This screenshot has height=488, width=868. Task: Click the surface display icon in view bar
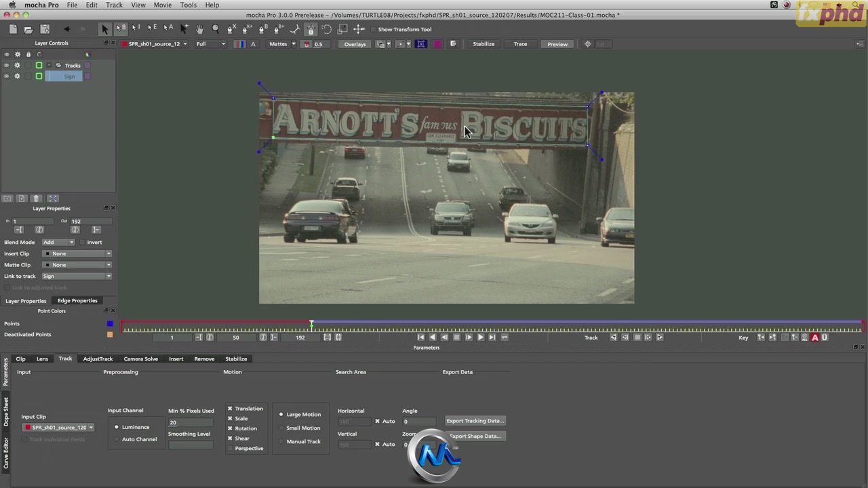click(421, 44)
